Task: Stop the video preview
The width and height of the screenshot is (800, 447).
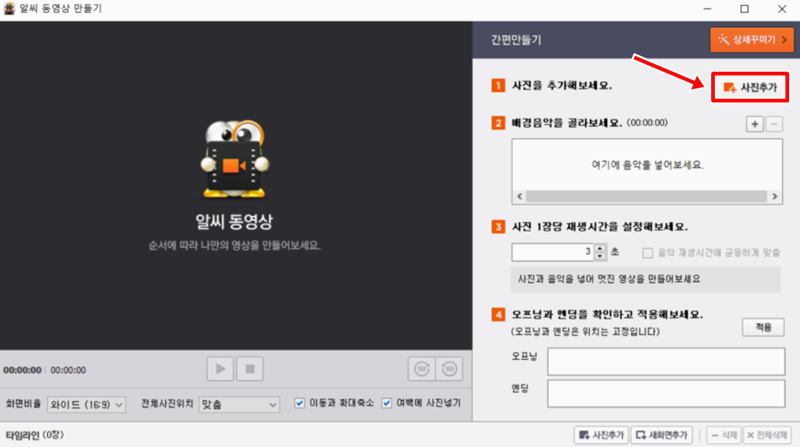Action: (x=250, y=369)
